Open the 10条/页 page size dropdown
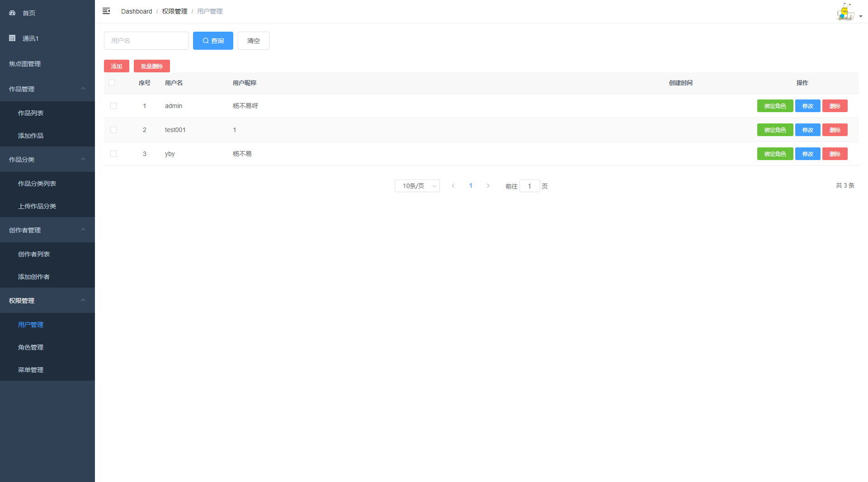The width and height of the screenshot is (868, 482). [x=417, y=186]
